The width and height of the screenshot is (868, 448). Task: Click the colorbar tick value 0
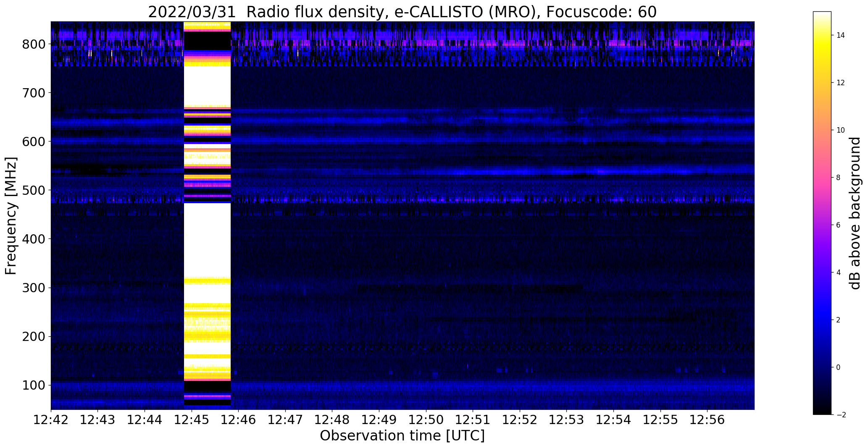[839, 367]
